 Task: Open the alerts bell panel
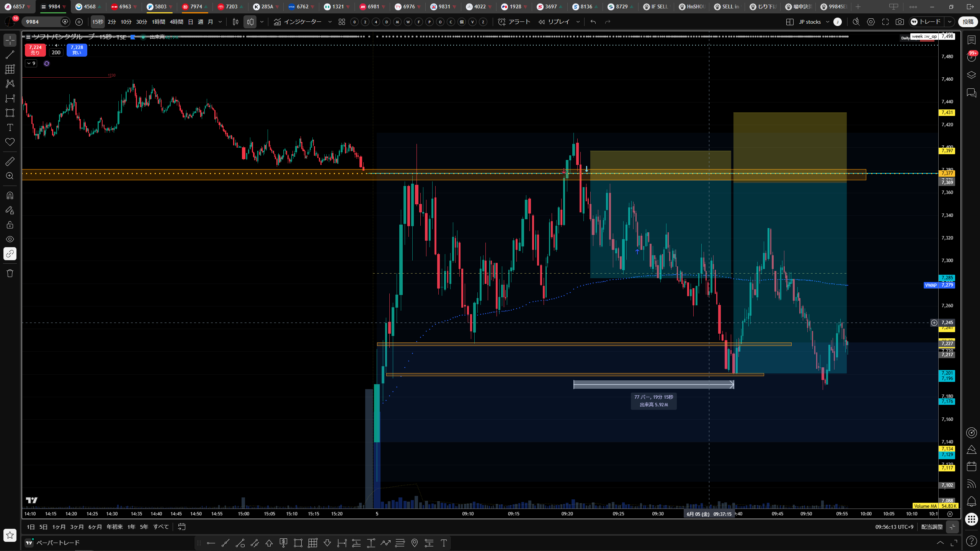coord(971,501)
